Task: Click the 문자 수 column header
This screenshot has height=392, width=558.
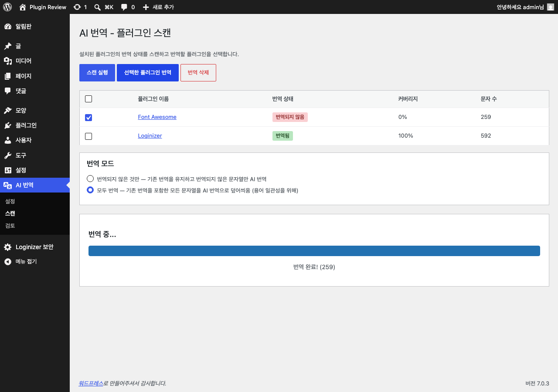Action: click(489, 99)
